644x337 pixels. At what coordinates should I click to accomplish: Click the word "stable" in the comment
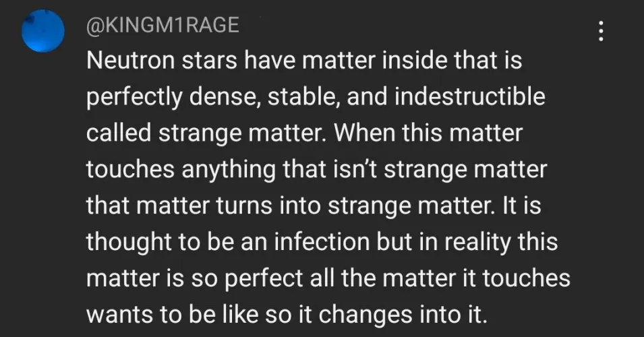coord(304,97)
